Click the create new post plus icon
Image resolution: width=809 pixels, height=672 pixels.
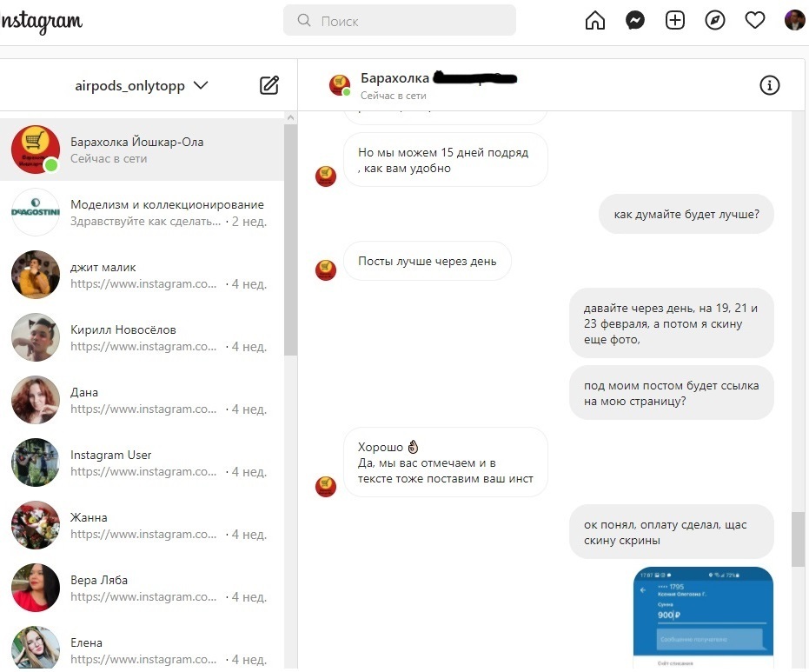[675, 21]
